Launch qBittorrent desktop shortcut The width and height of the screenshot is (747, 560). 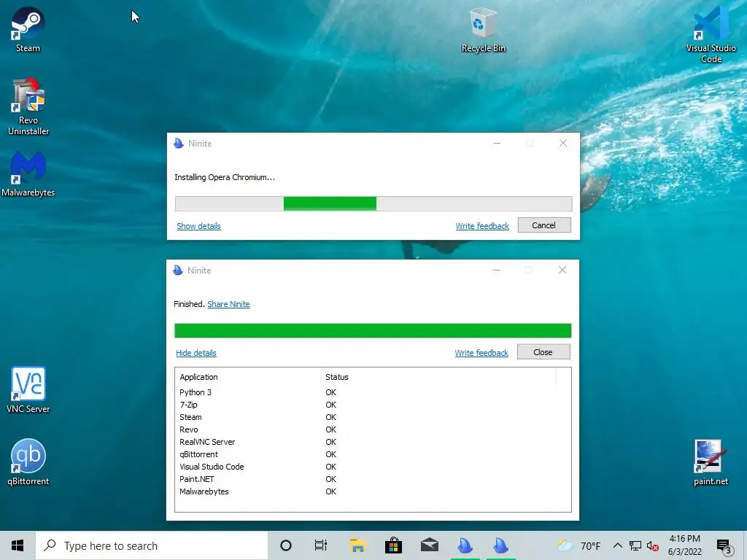pyautogui.click(x=28, y=462)
